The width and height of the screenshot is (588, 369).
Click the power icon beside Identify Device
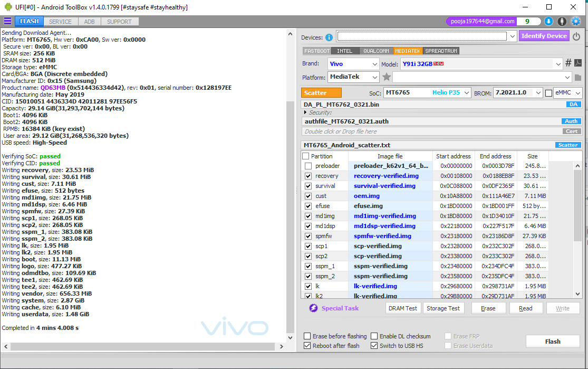pos(576,36)
